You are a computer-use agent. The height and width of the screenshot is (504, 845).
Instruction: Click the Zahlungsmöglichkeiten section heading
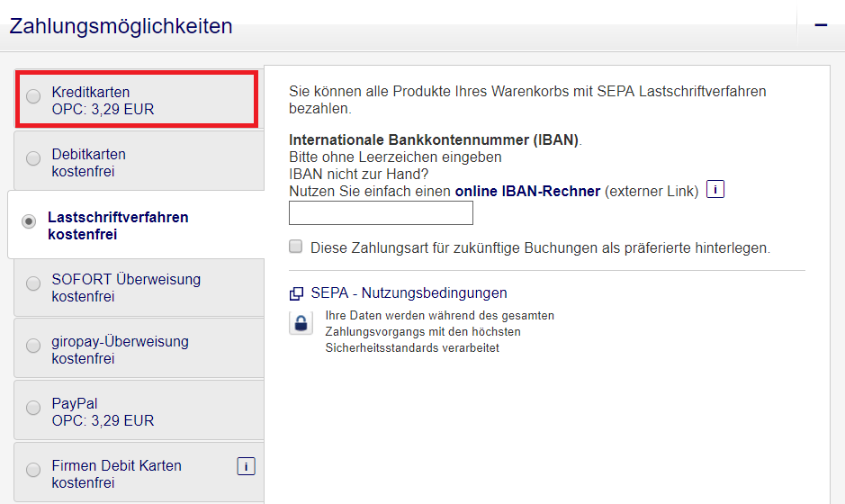121,26
